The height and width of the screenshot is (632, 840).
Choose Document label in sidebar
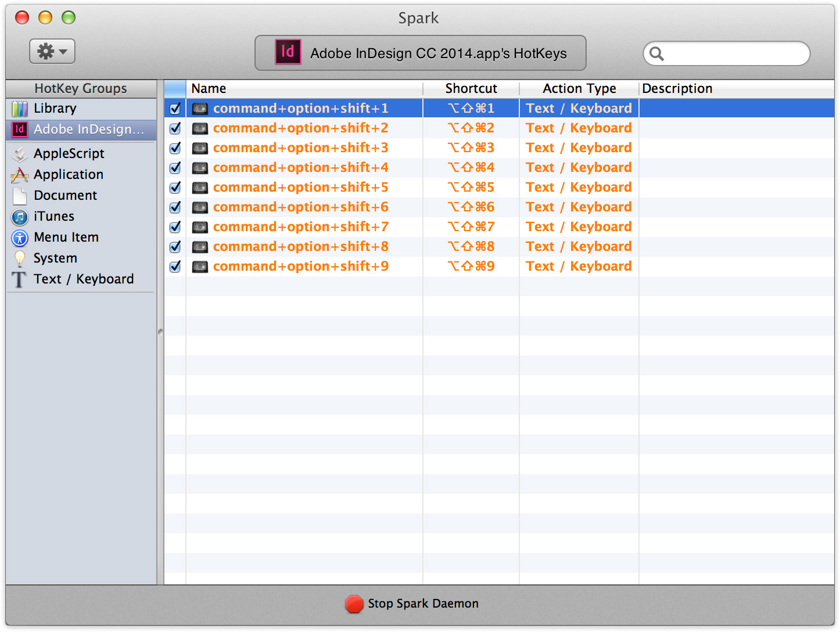[x=66, y=196]
